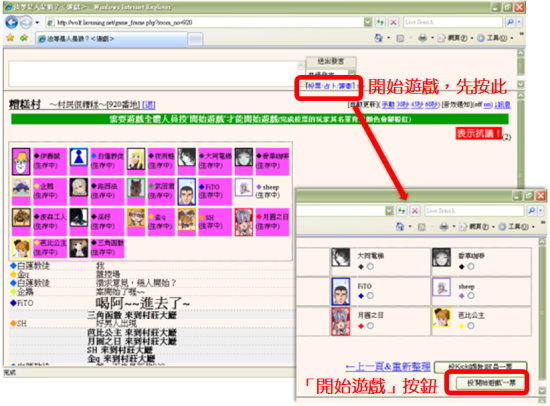This screenshot has height=406, width=550.
Task: Click the Kick vote button in the vote window
Action: 481,367
